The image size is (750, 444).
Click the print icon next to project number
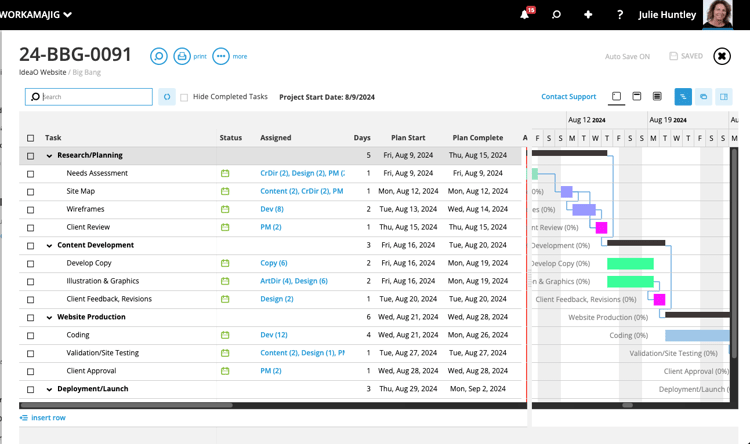(x=182, y=57)
